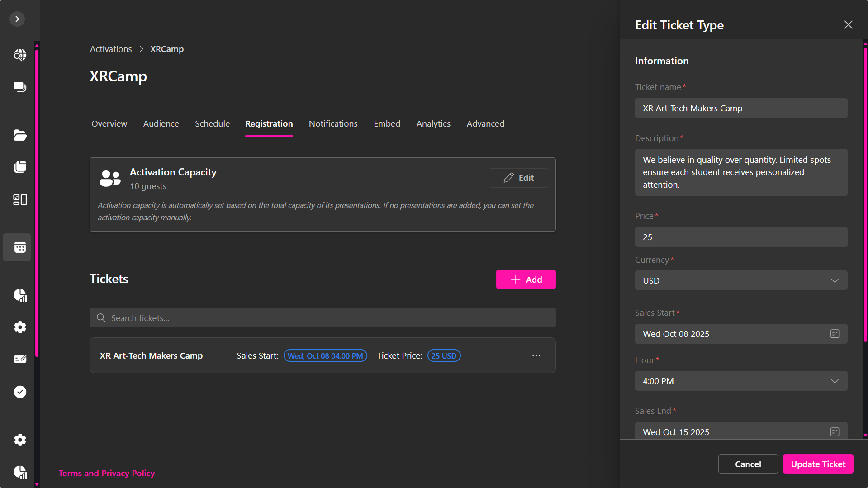868x488 pixels.
Task: Open the Terms and Privacy Policy link
Action: point(107,473)
